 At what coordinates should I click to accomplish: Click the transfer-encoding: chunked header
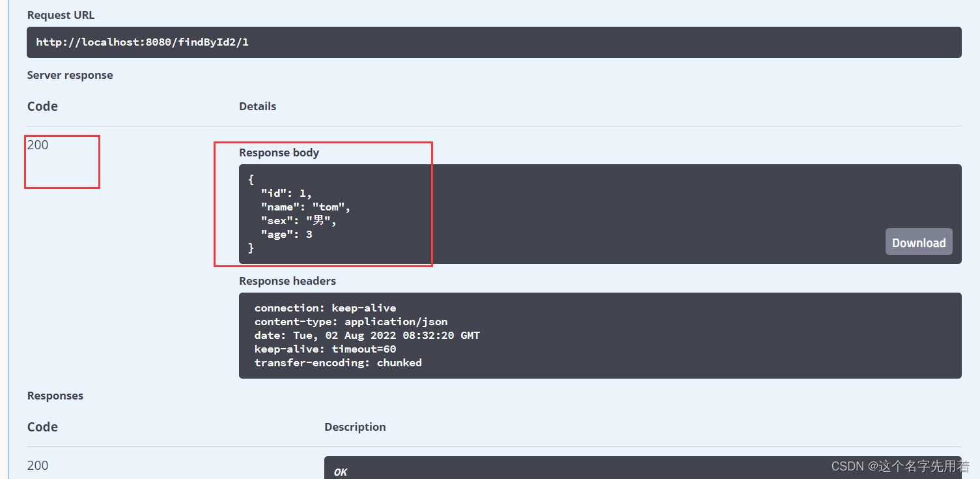coord(338,362)
